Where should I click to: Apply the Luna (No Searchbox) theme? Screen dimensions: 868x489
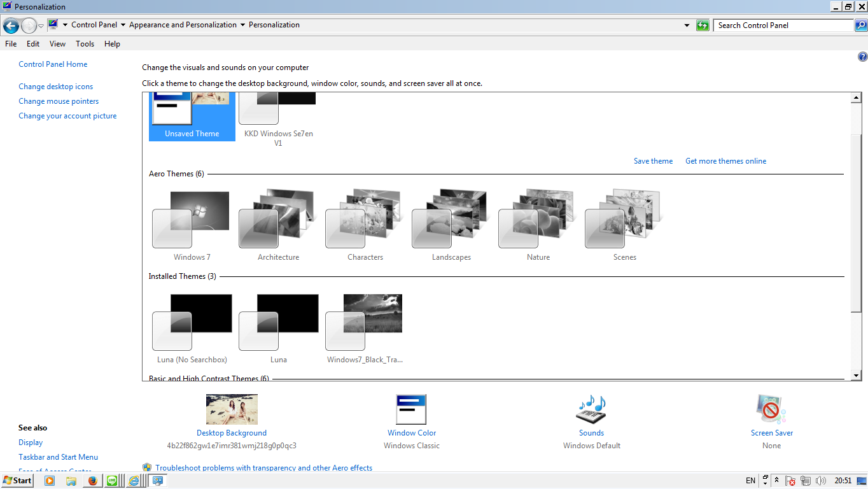pyautogui.click(x=192, y=327)
